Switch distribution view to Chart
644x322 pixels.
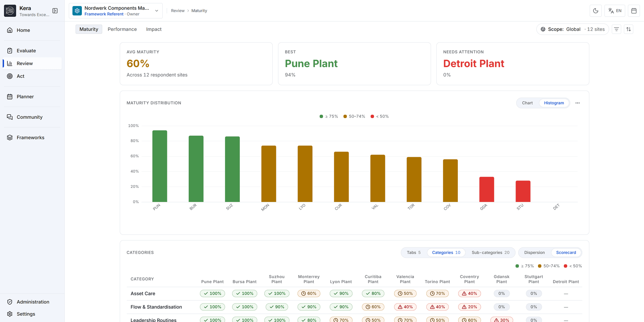[x=527, y=103]
